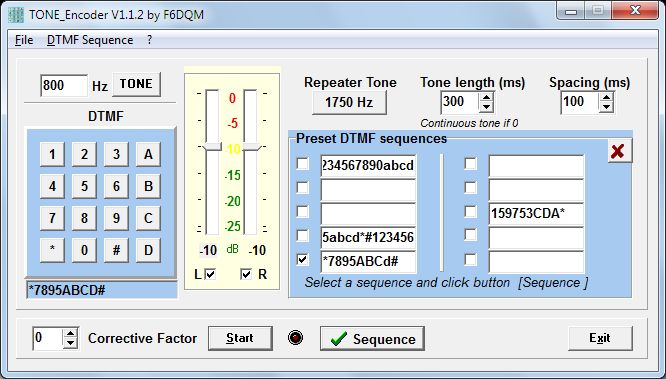
Task: Click the 1750 Hz repeater tone button
Action: tap(349, 102)
